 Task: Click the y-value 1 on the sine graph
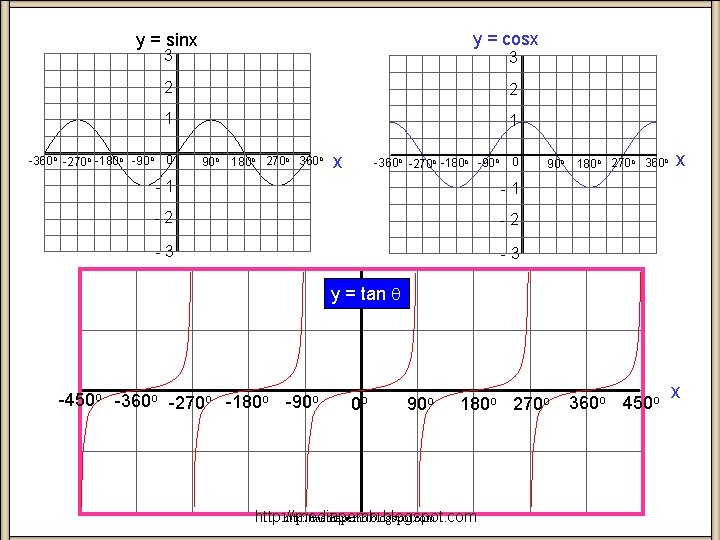169,118
